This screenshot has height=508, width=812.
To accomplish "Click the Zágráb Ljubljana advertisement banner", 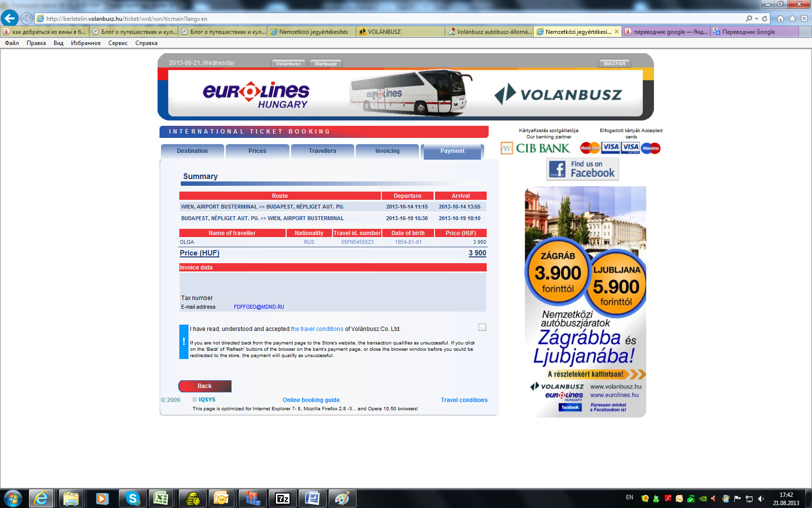I will 585,301.
